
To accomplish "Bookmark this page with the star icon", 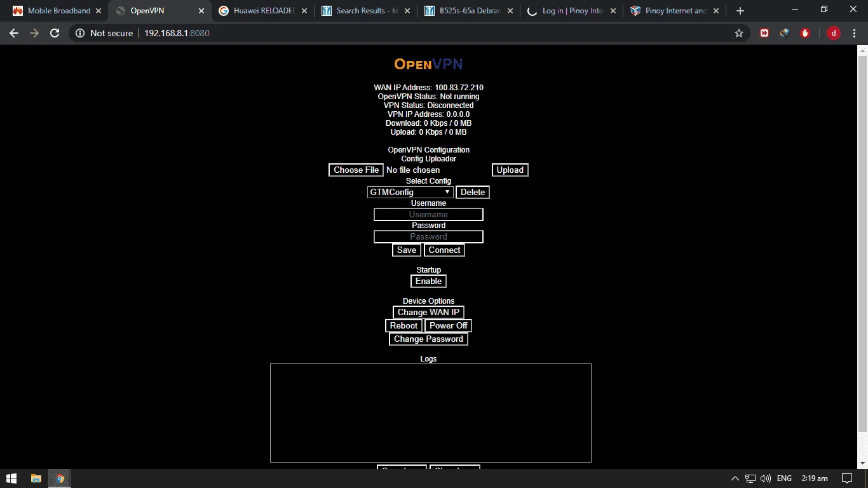I will point(738,33).
